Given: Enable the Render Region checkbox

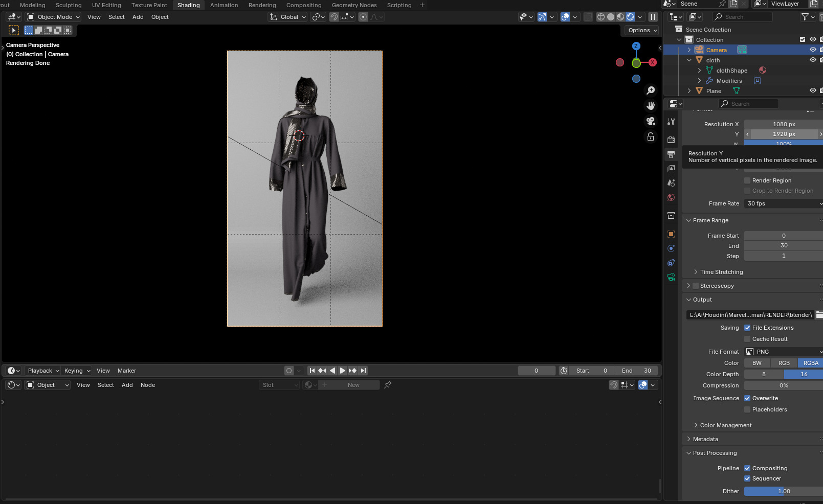Looking at the screenshot, I should pos(747,180).
